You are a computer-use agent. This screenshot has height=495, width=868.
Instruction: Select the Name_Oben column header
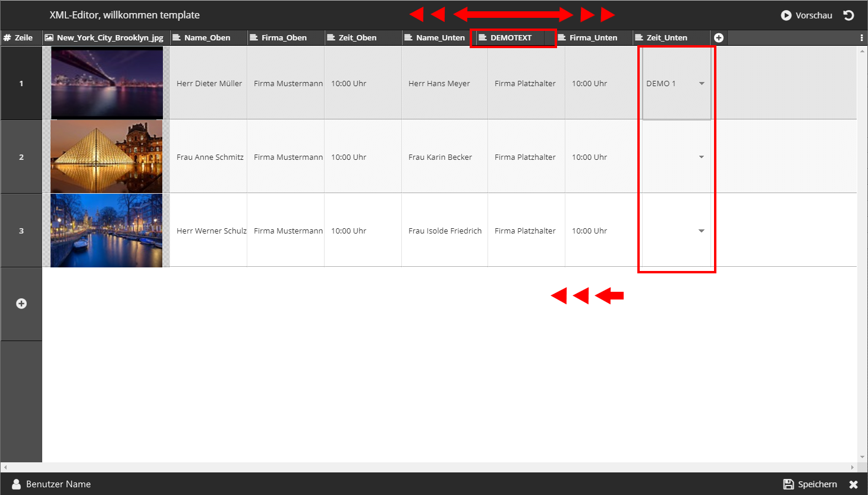207,37
